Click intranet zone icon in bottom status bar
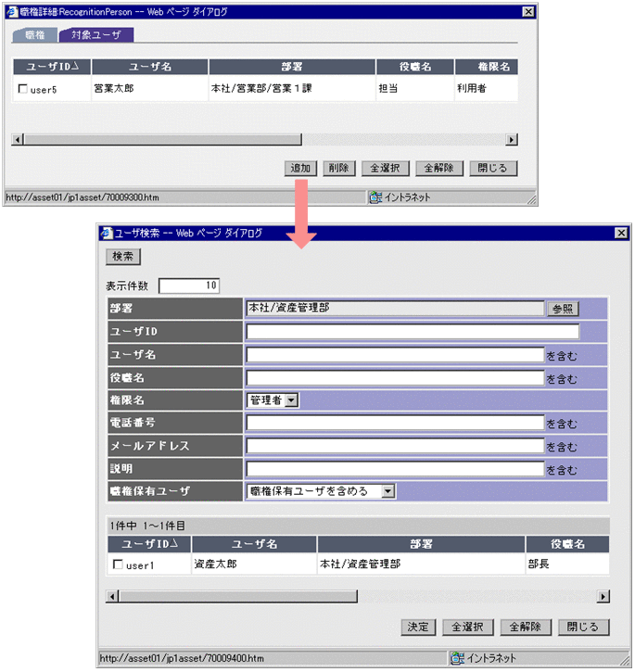Image resolution: width=635 pixels, height=672 pixels. tap(458, 658)
